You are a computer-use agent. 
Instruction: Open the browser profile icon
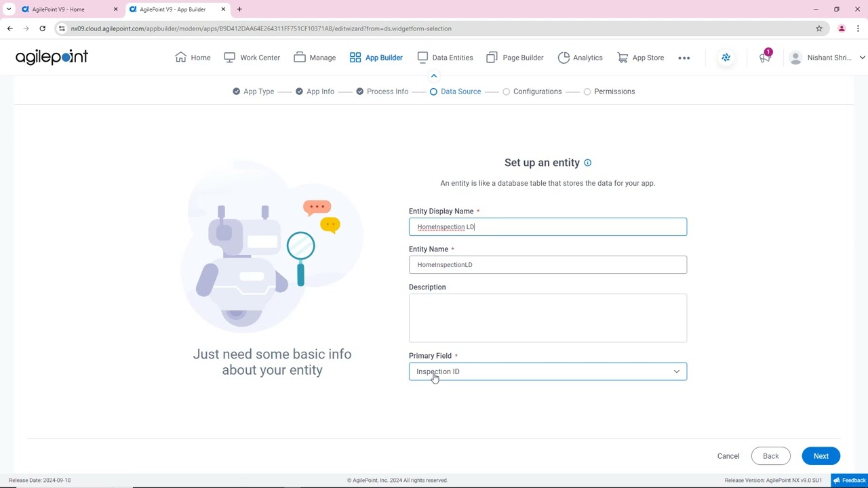coord(842,28)
